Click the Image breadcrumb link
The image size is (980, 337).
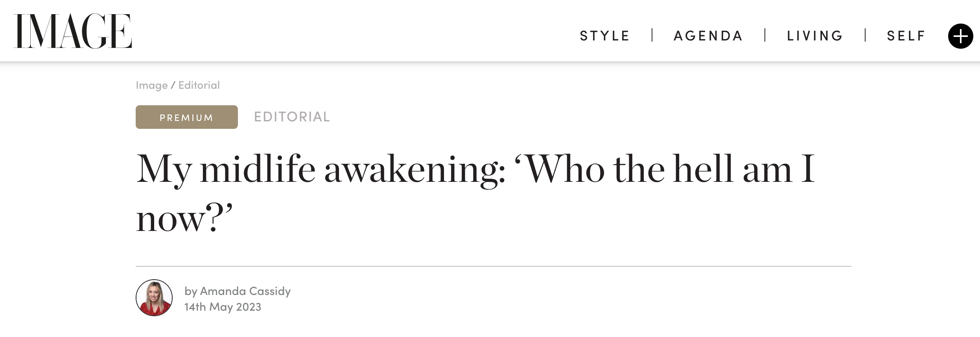click(x=152, y=85)
